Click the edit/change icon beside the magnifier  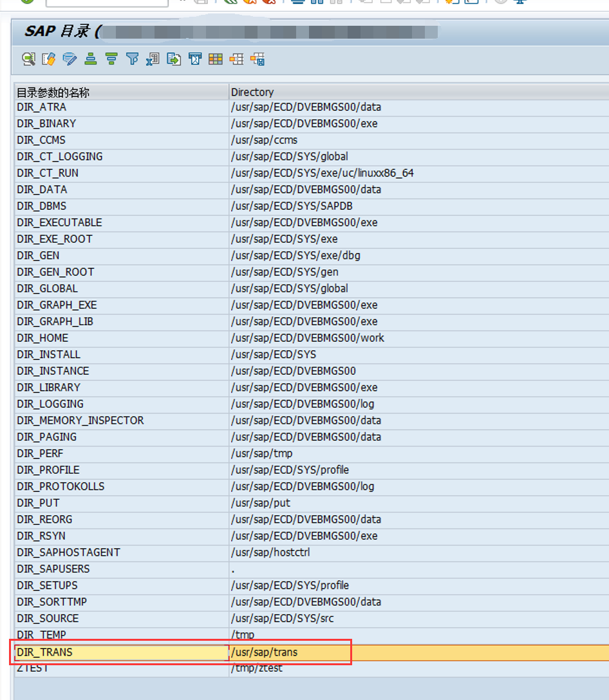click(x=49, y=59)
